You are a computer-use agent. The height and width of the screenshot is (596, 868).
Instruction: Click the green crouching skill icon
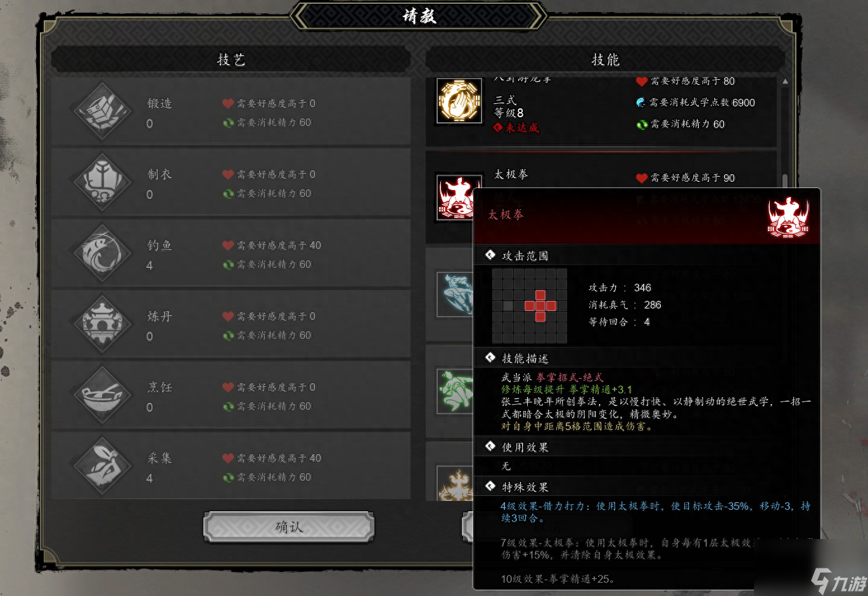(455, 391)
